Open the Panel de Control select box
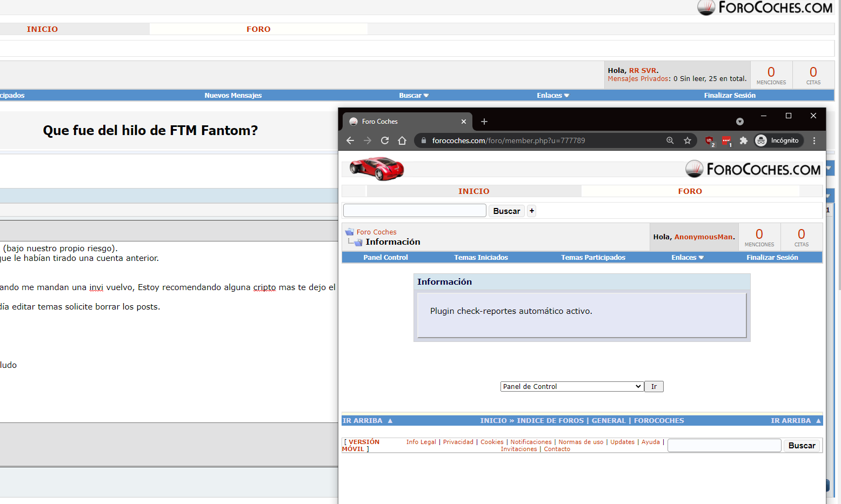Screen dimensions: 841x504 pyautogui.click(x=572, y=387)
